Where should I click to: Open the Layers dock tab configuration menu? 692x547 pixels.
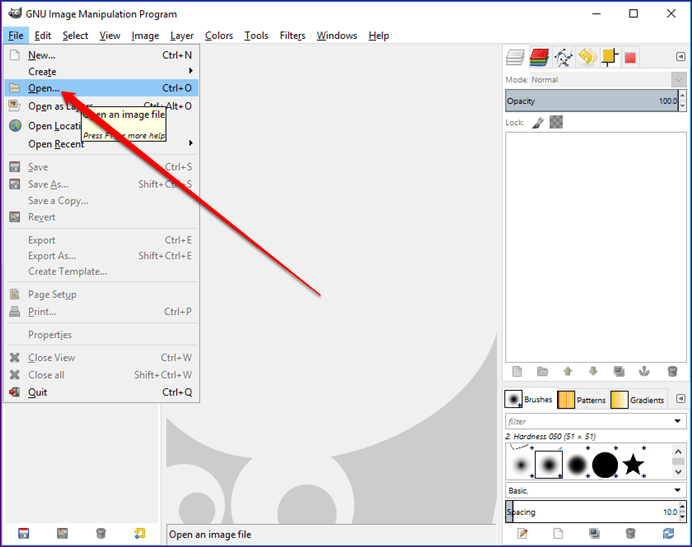[681, 57]
